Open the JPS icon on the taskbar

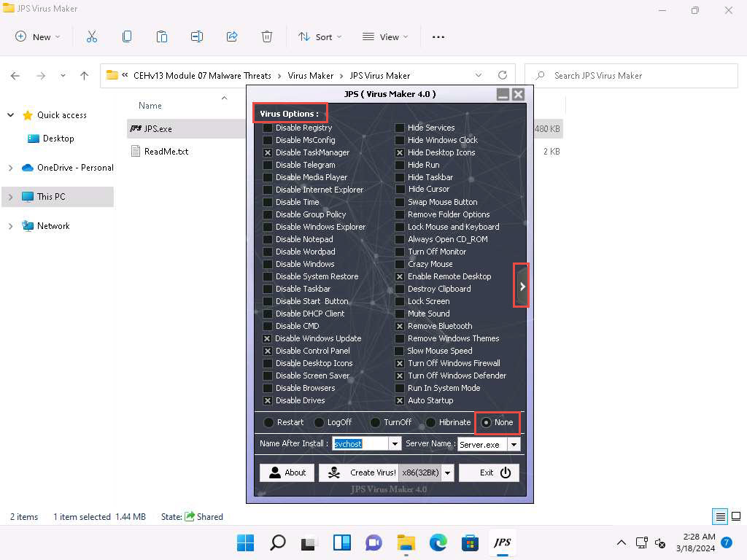click(x=502, y=542)
